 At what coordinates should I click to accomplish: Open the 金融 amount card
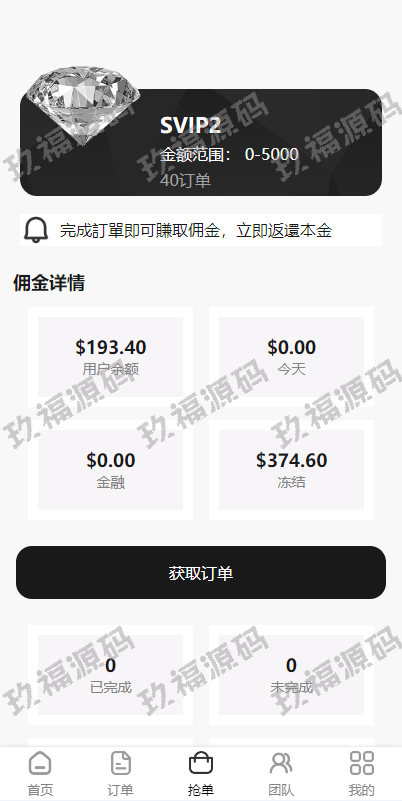coord(110,470)
